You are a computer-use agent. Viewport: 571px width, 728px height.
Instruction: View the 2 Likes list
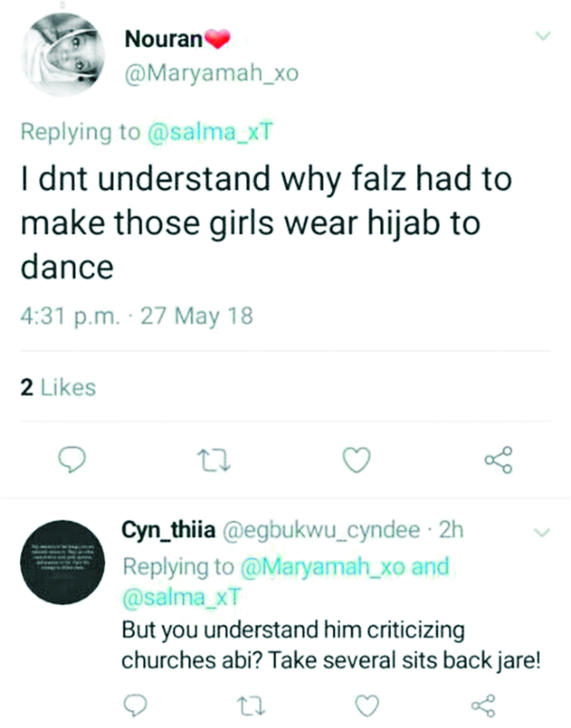coord(58,387)
